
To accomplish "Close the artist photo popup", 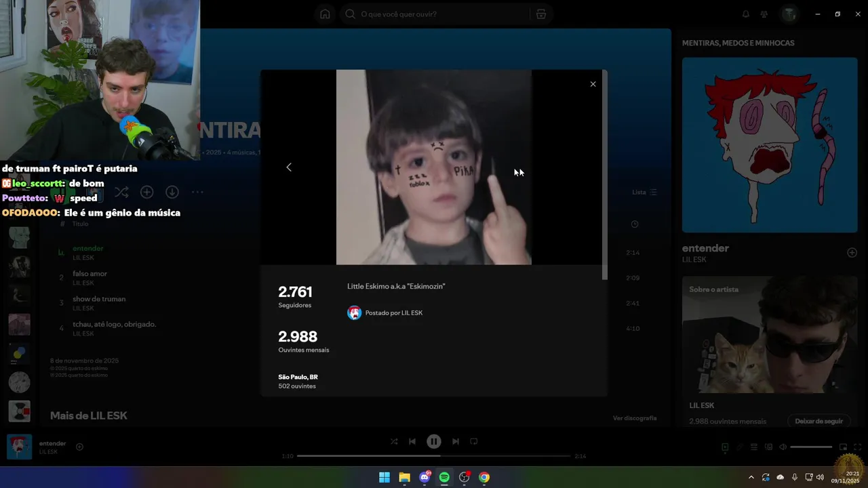I will 593,84.
